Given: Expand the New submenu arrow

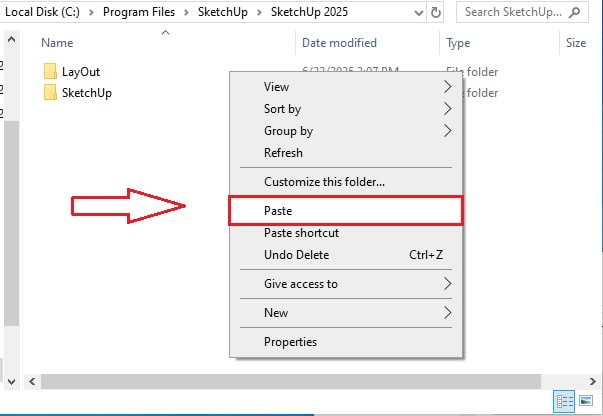Looking at the screenshot, I should click(x=447, y=313).
